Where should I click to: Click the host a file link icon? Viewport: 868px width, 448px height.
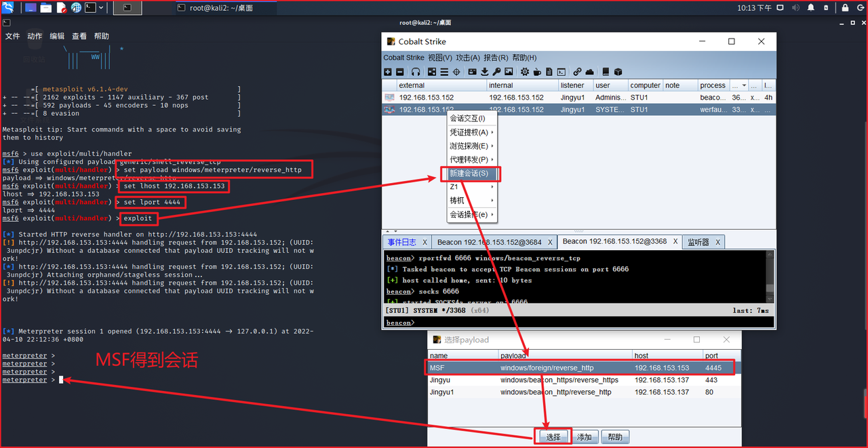[577, 72]
